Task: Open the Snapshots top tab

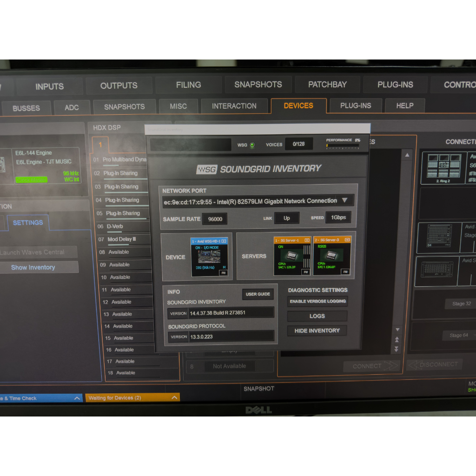Action: click(258, 85)
